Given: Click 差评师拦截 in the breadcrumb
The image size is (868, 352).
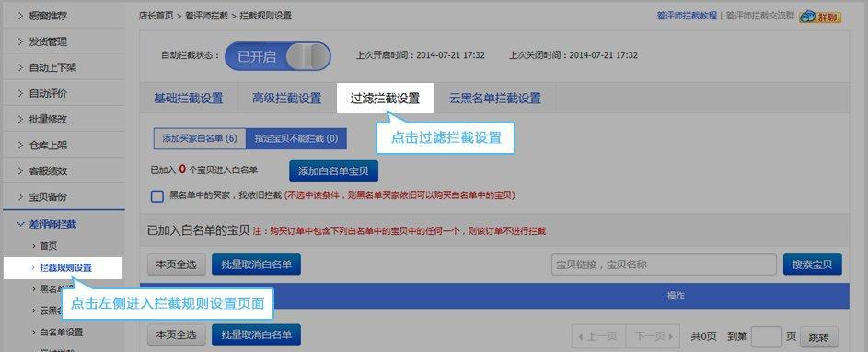Looking at the screenshot, I should pyautogui.click(x=206, y=16).
